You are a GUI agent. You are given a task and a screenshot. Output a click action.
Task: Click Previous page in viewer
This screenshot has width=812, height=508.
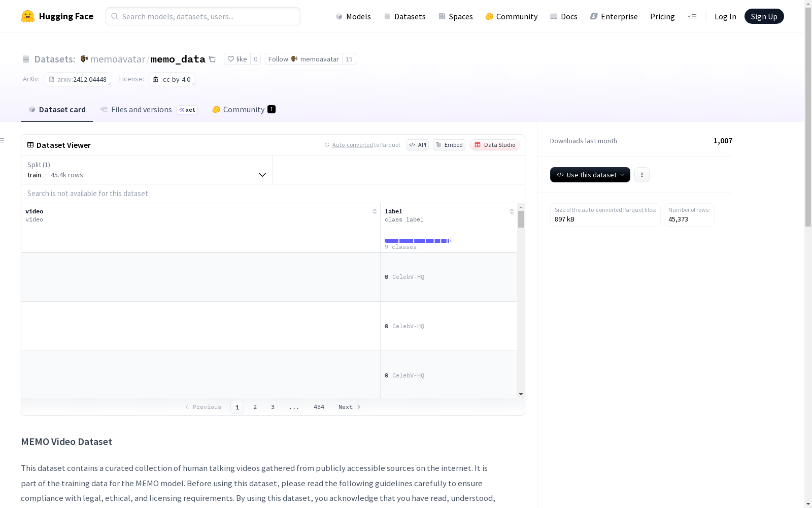click(203, 407)
